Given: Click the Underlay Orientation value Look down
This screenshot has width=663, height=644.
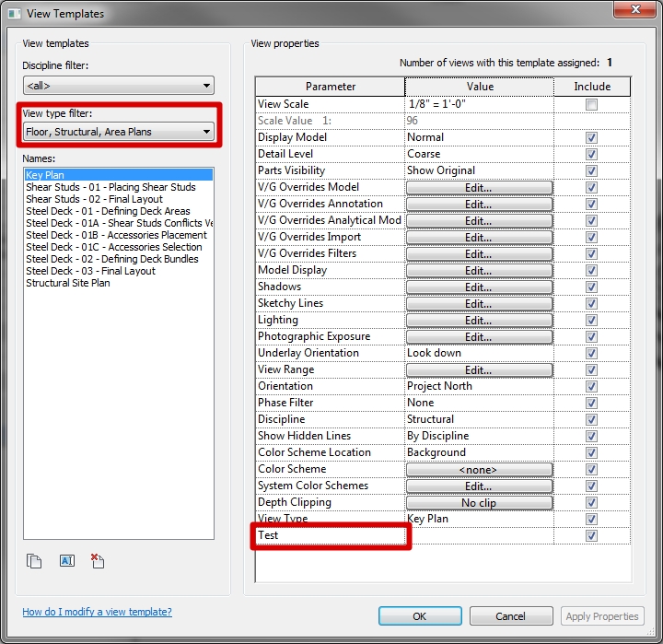Looking at the screenshot, I should point(479,353).
